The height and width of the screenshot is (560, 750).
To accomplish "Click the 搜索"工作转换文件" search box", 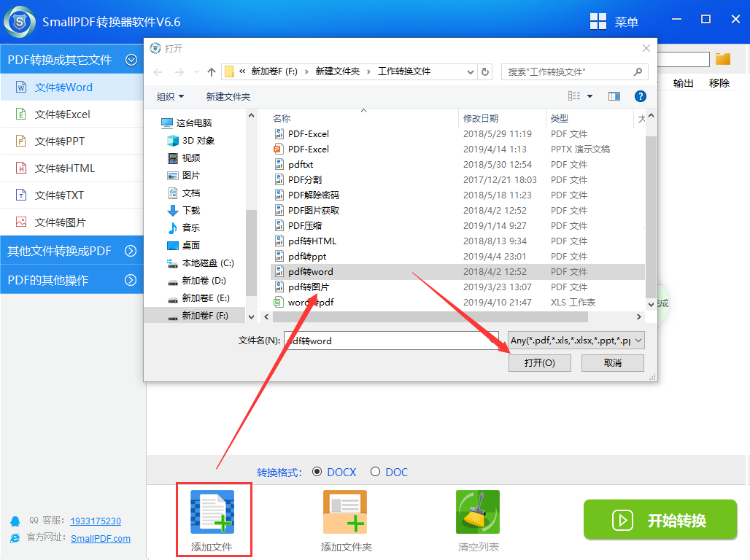I will 574,71.
